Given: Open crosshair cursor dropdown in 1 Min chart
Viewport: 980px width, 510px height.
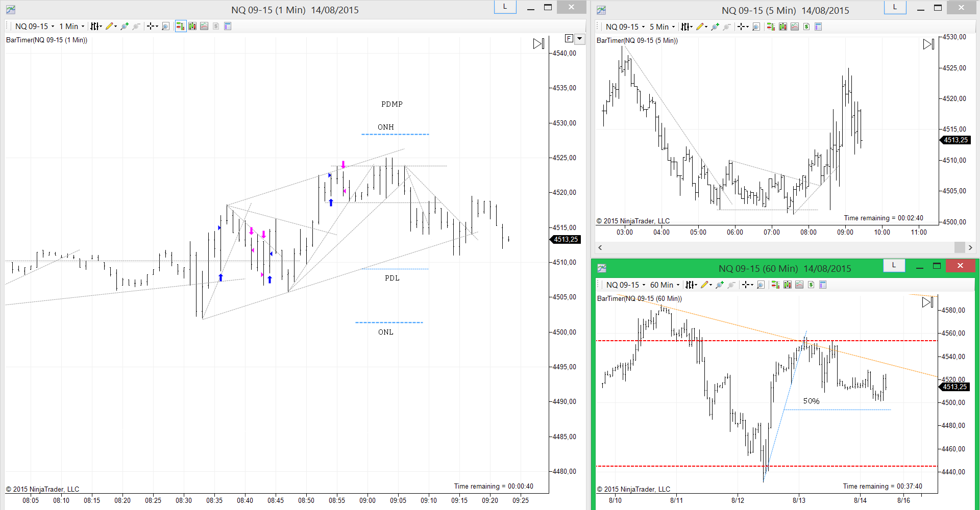Looking at the screenshot, I should tap(153, 27).
